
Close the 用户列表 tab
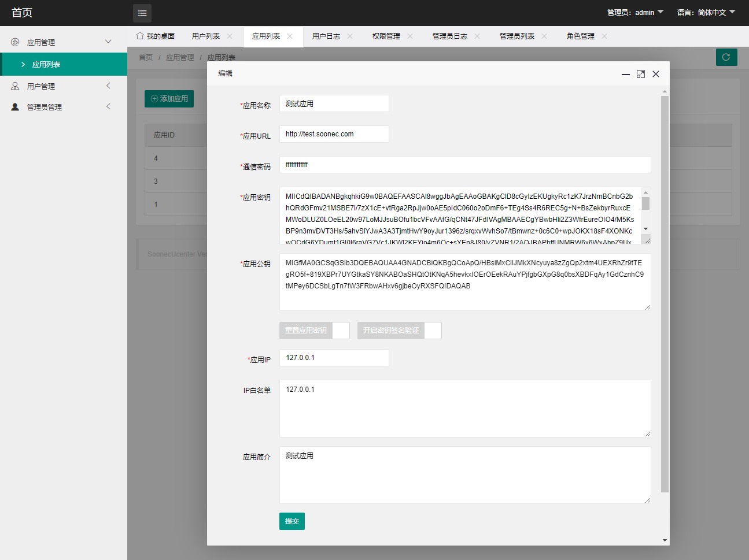[x=230, y=36]
